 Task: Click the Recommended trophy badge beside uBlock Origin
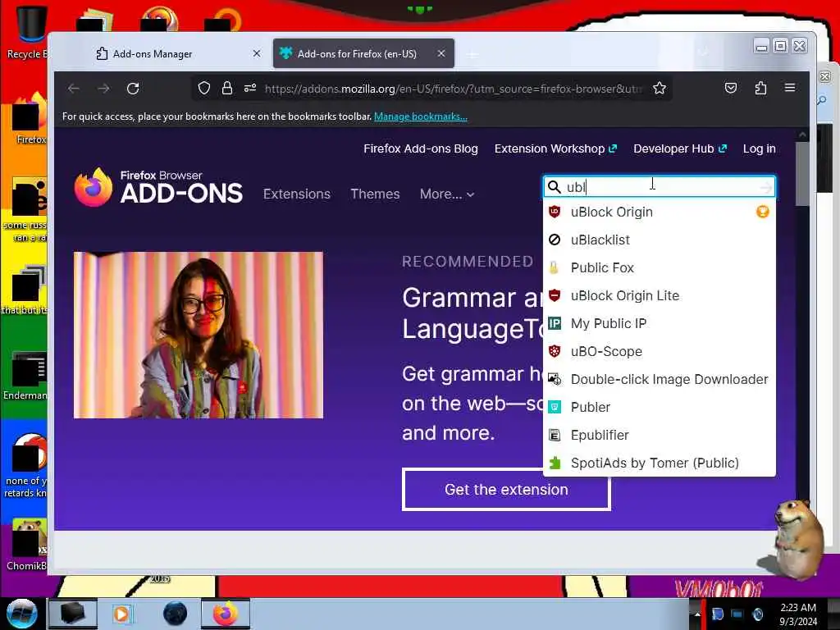pos(762,212)
